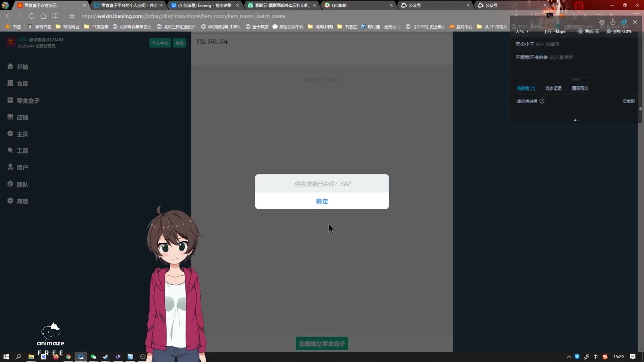Click the 团队 sidebar icon

10,184
